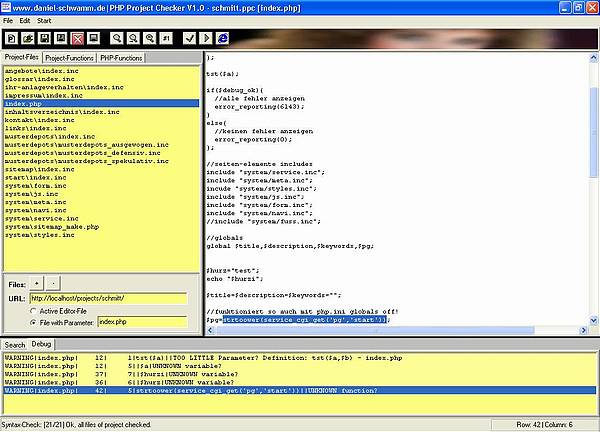The image size is (600, 432).
Task: Open the Start menu item
Action: click(44, 21)
